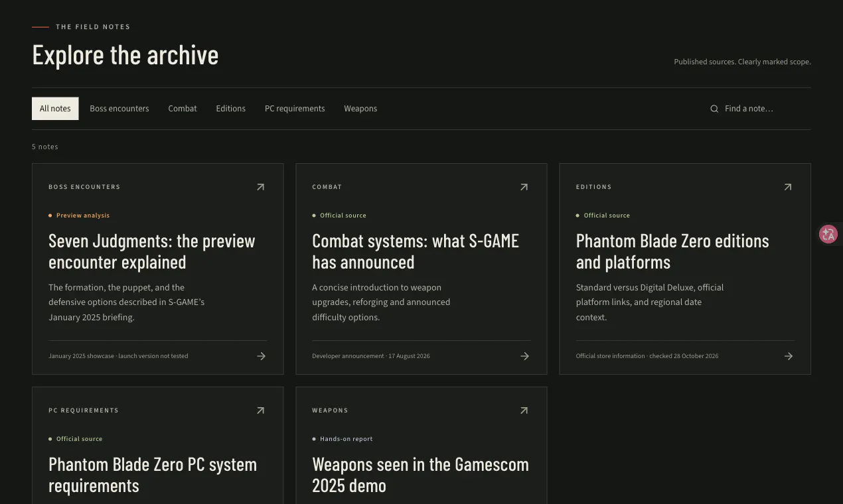
Task: Focus the Find a note search field
Action: tap(760, 109)
